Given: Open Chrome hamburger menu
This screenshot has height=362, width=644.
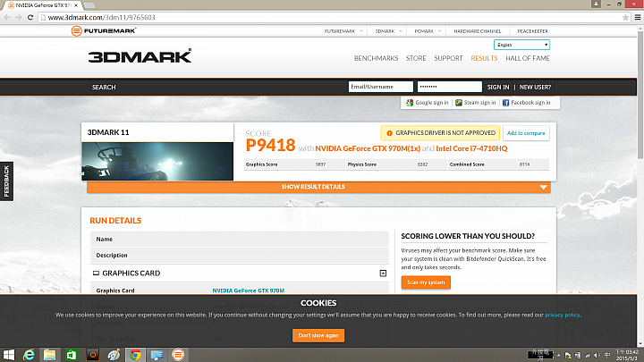Looking at the screenshot, I should (x=638, y=17).
